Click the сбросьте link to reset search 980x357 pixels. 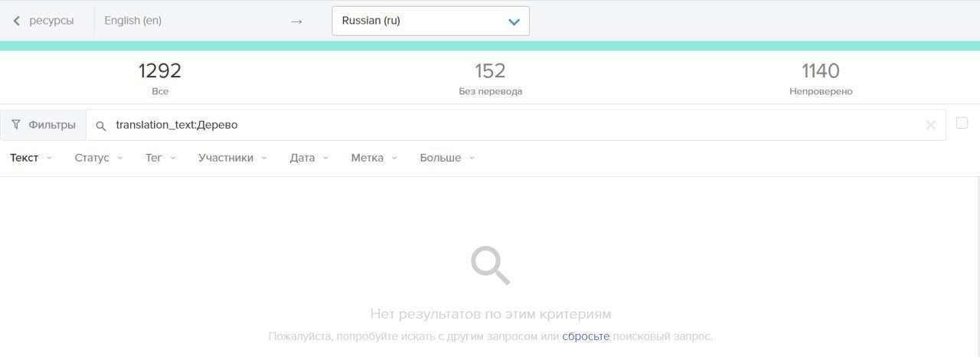[x=586, y=336]
